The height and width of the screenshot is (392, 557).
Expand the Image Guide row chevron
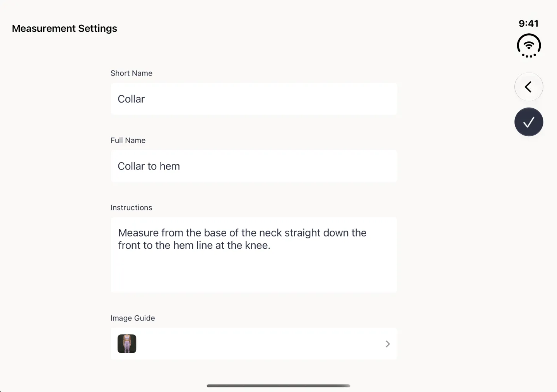[388, 344]
